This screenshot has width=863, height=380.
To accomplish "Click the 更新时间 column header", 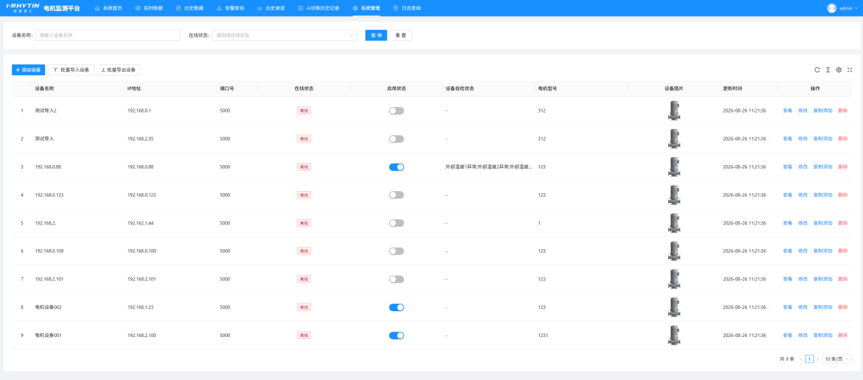I will pos(733,89).
